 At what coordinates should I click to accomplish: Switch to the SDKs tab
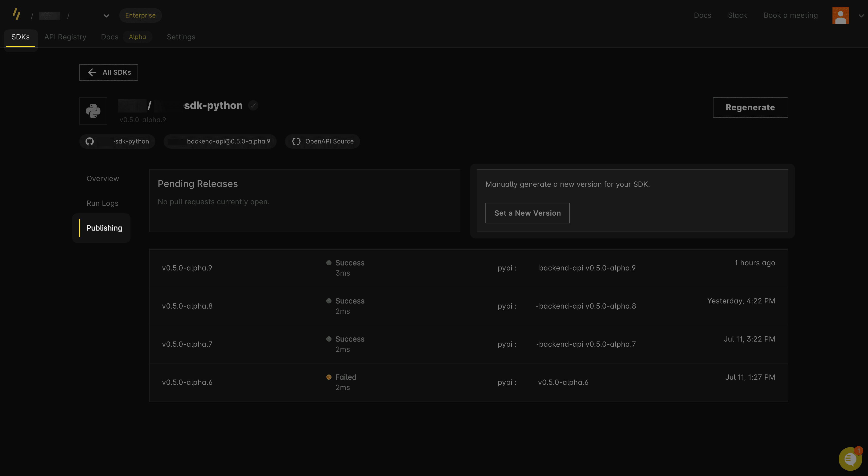(21, 37)
